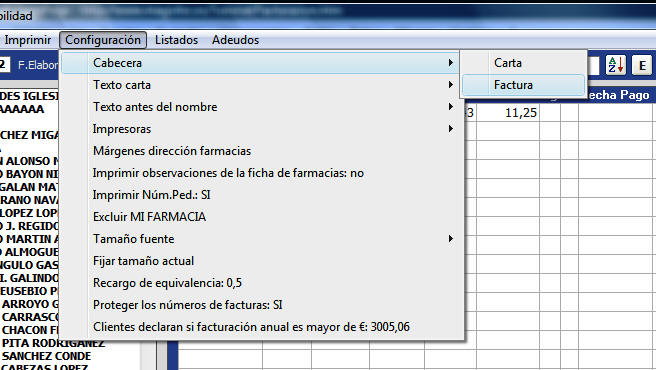Close the Configuración menu from the menu bar
Screen dimensions: 656x370
coord(103,40)
